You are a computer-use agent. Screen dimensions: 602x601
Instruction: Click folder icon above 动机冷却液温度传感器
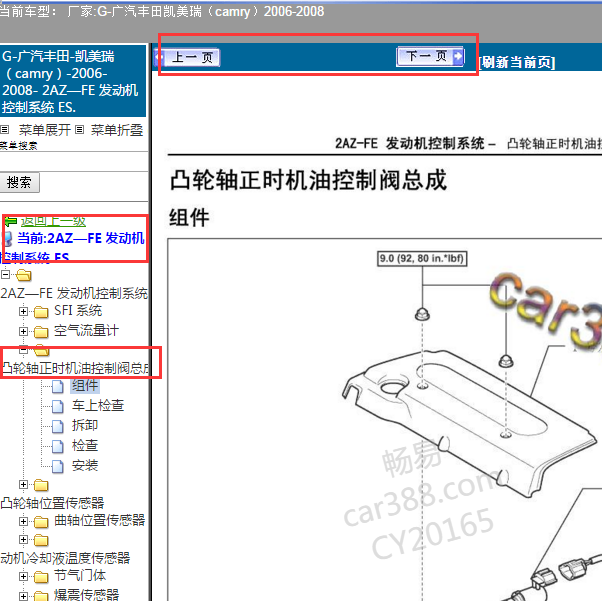coord(41,540)
